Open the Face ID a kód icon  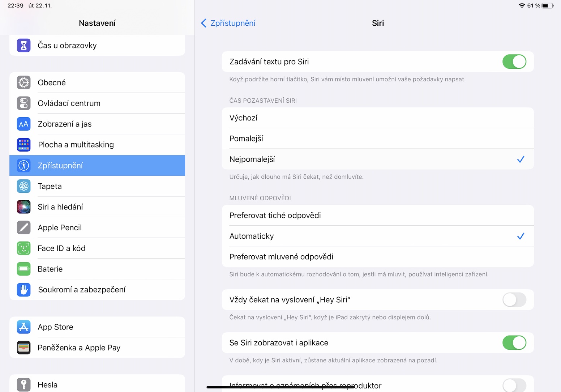23,248
